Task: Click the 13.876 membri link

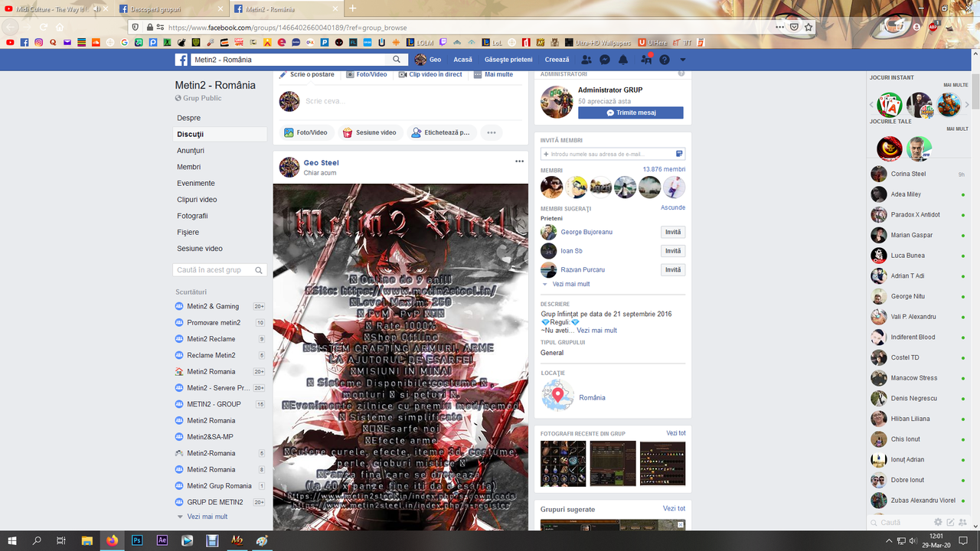Action: pos(664,169)
